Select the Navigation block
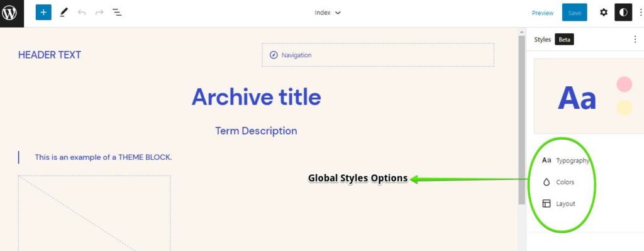The width and height of the screenshot is (644, 251). (x=378, y=55)
